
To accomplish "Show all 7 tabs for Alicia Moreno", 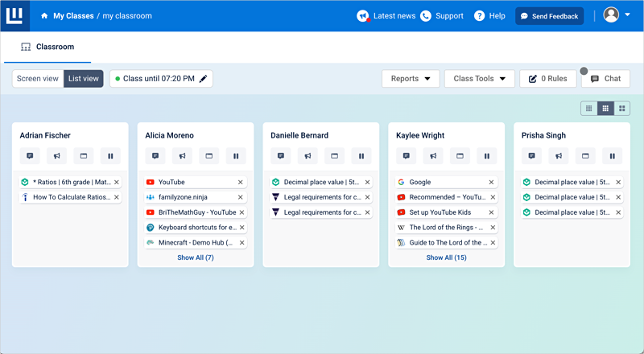I will point(196,257).
